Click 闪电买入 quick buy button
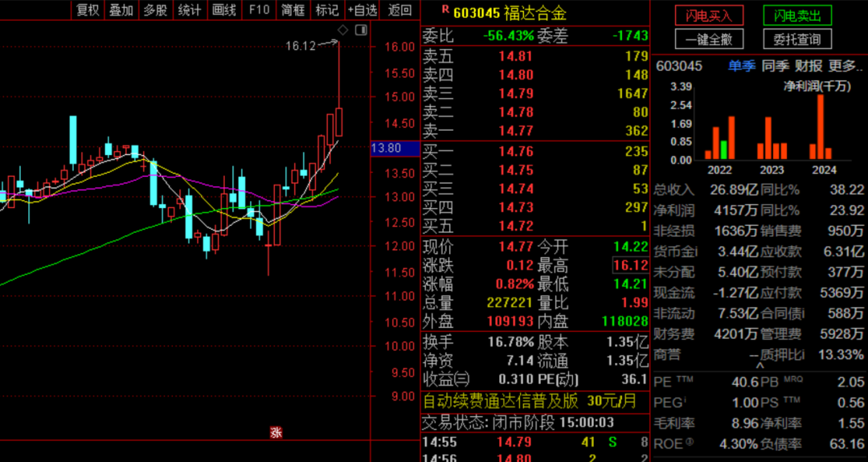 709,16
